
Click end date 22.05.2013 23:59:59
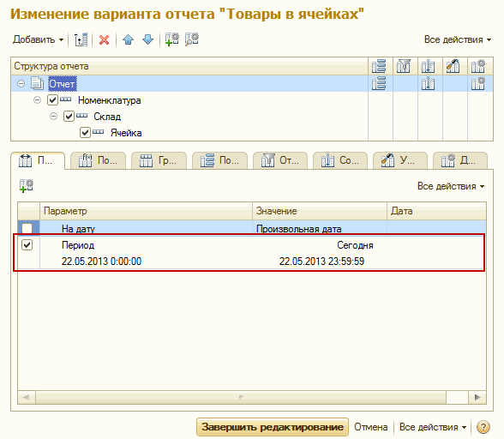pyautogui.click(x=321, y=262)
